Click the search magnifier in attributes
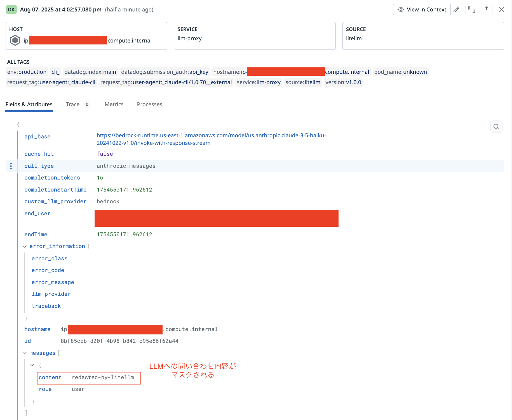The height and width of the screenshot is (420, 512). (496, 127)
